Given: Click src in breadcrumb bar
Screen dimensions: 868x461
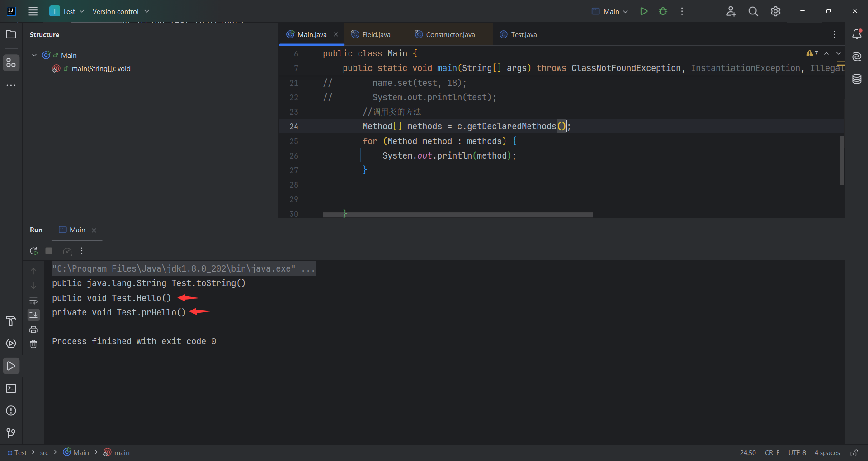Looking at the screenshot, I should tap(44, 452).
